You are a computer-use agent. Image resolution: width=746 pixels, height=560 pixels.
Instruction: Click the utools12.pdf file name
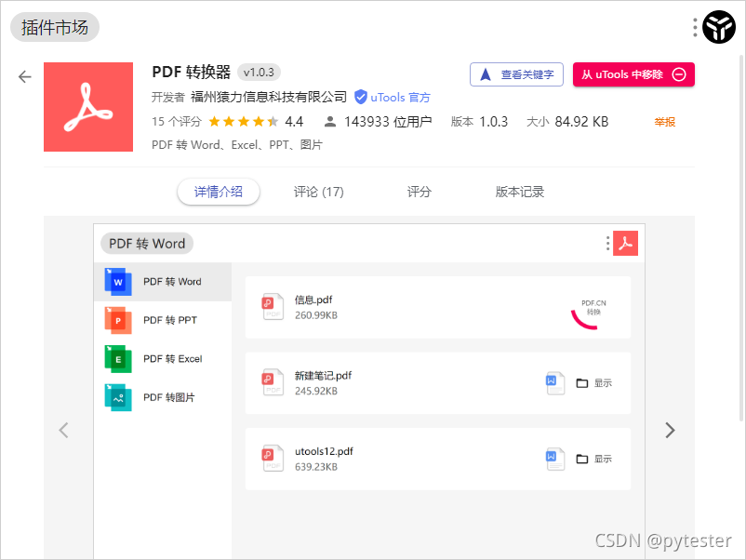[324, 451]
